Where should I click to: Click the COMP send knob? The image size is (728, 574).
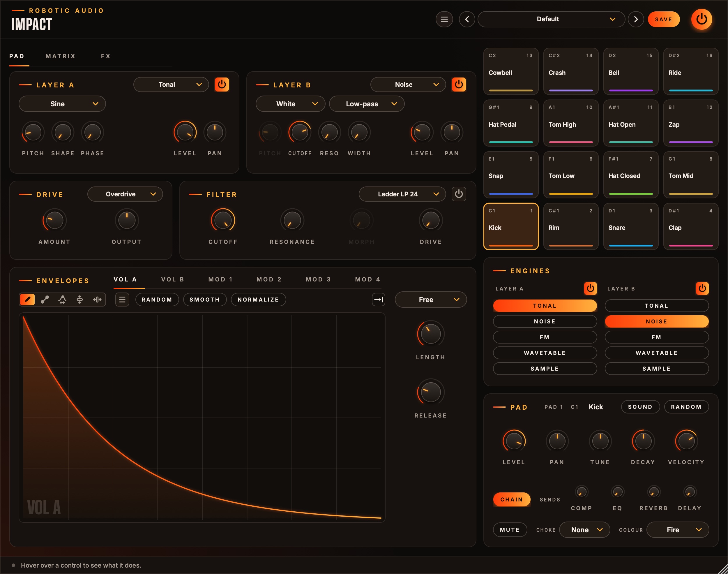pyautogui.click(x=581, y=492)
